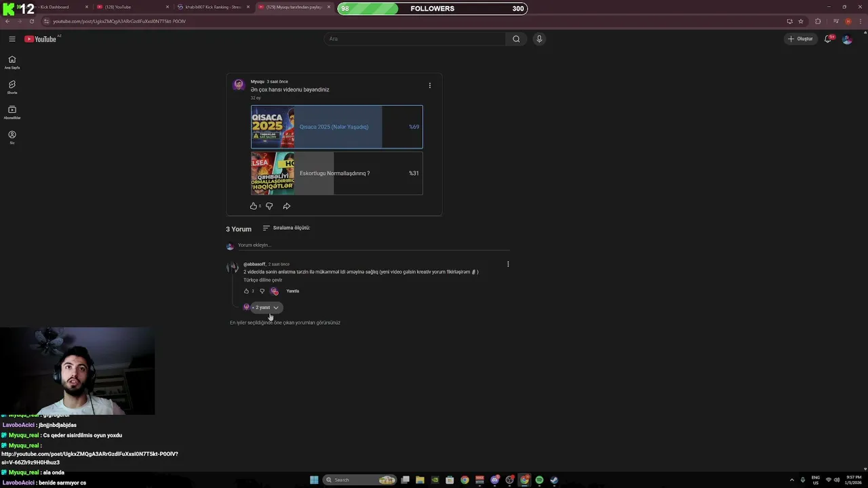The height and width of the screenshot is (488, 868).
Task: Click the YouTube logo
Action: [41, 39]
